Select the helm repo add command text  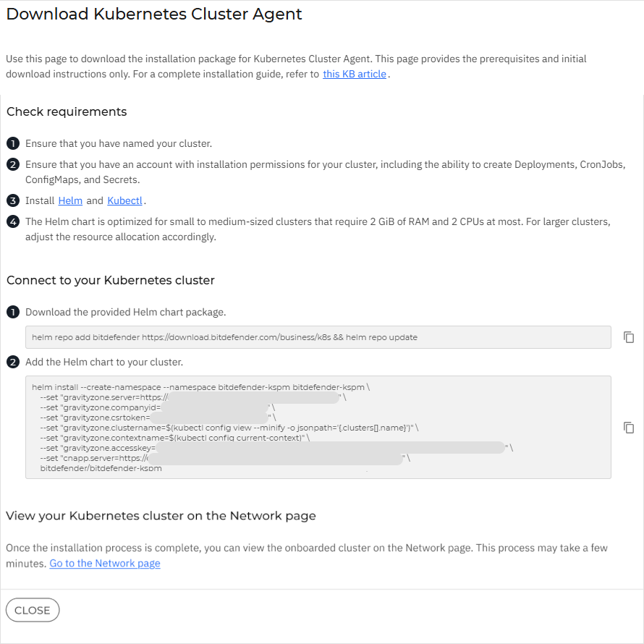pos(318,336)
